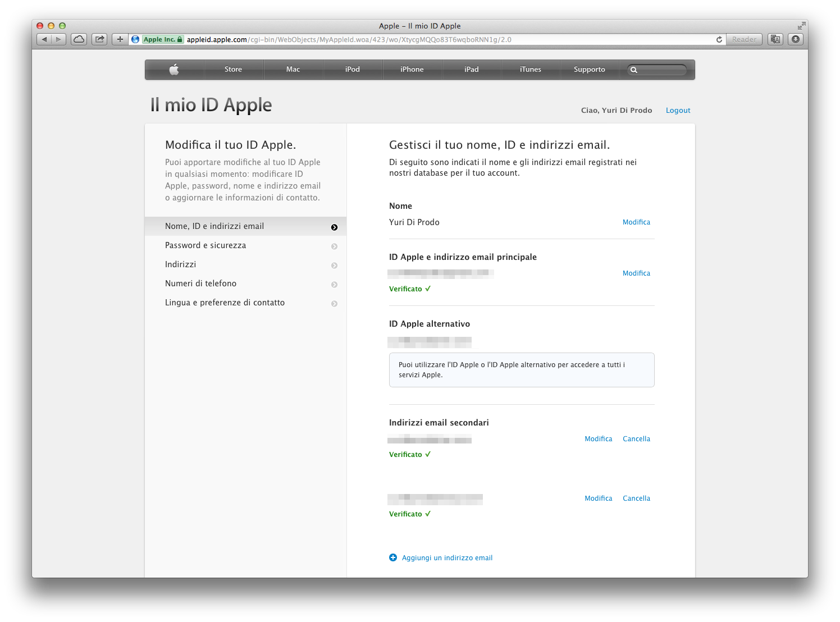Click the Safari back arrow button
This screenshot has width=840, height=622.
click(44, 39)
